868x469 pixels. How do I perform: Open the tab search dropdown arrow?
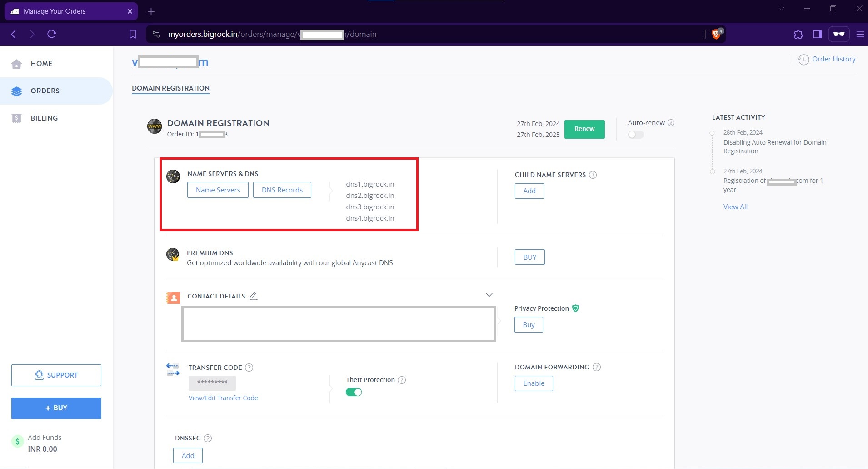[x=781, y=9]
